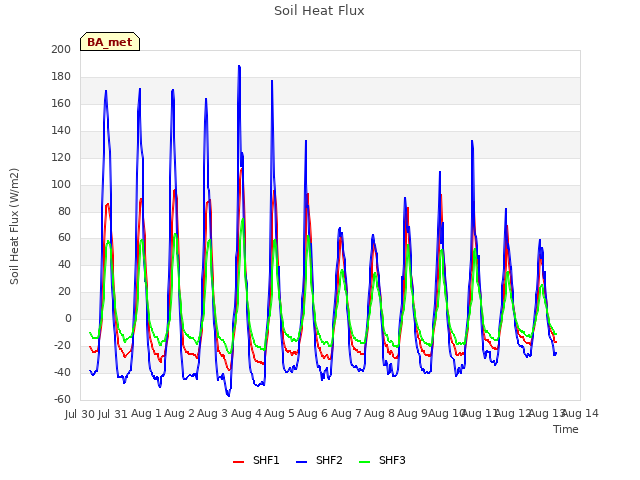640x480 pixels.
Task: Click the -40 y-axis tick label
Action: pyautogui.click(x=62, y=372)
